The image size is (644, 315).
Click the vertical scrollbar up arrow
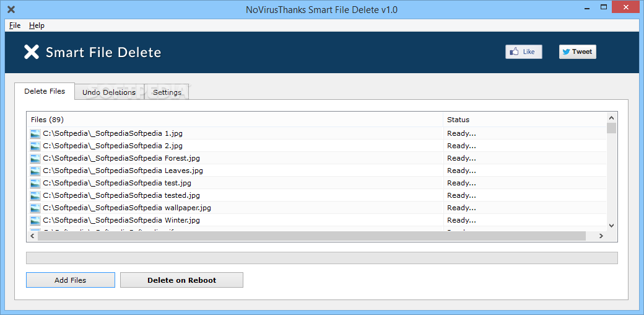[612, 117]
